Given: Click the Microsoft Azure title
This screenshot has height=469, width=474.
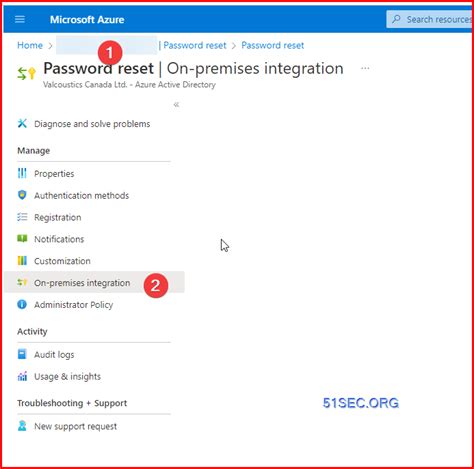Looking at the screenshot, I should tap(87, 20).
